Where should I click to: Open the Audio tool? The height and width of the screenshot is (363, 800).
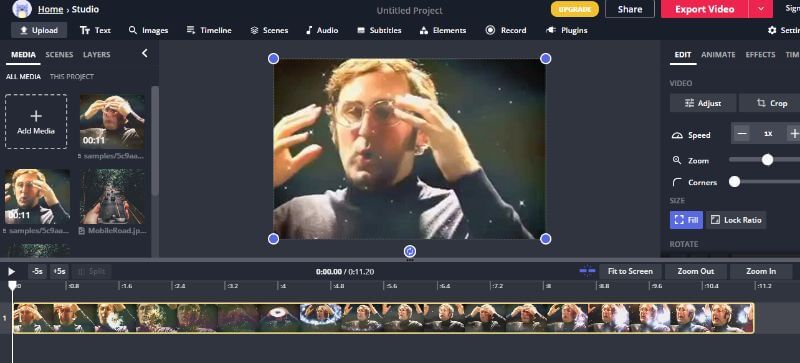coord(321,30)
